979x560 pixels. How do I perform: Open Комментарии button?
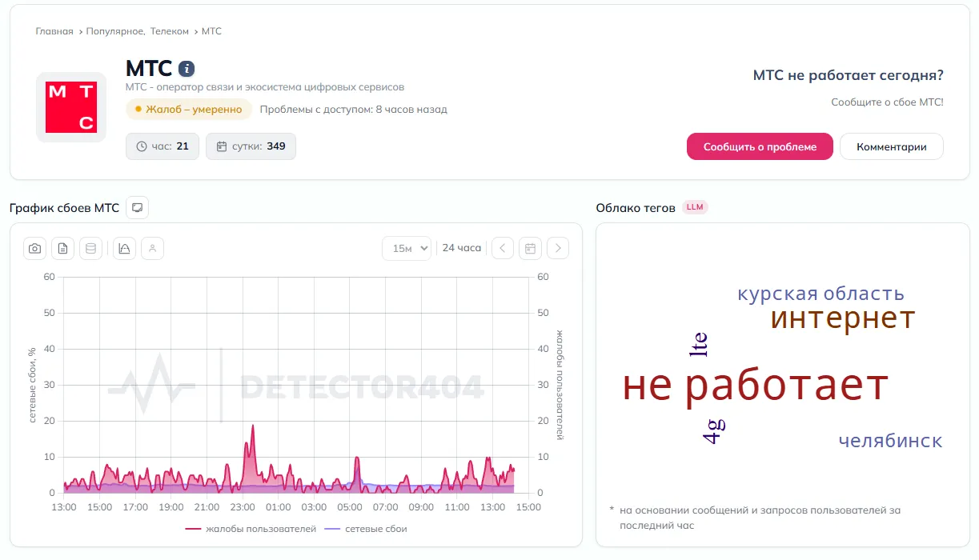pos(892,146)
